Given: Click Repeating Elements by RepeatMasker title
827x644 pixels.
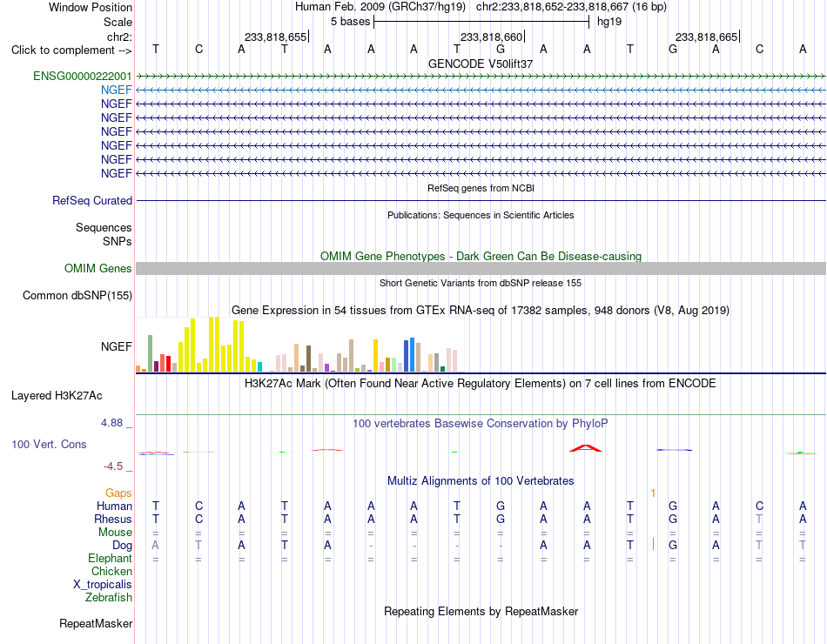Looking at the screenshot, I should click(x=481, y=611).
